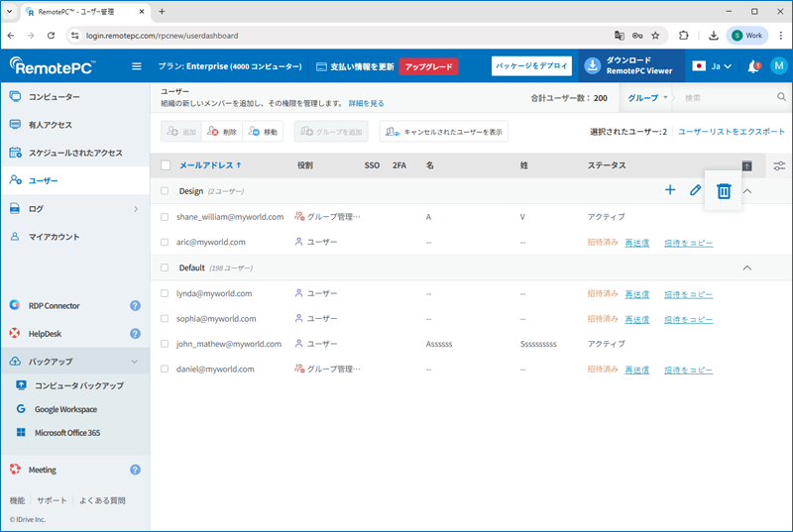
Task: Click the password key icon in address bar
Action: pyautogui.click(x=637, y=36)
